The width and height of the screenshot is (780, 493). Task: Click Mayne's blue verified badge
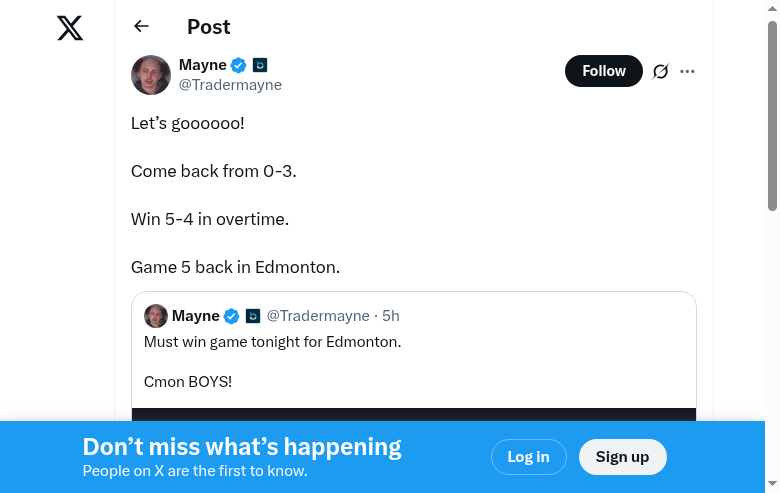coord(239,65)
